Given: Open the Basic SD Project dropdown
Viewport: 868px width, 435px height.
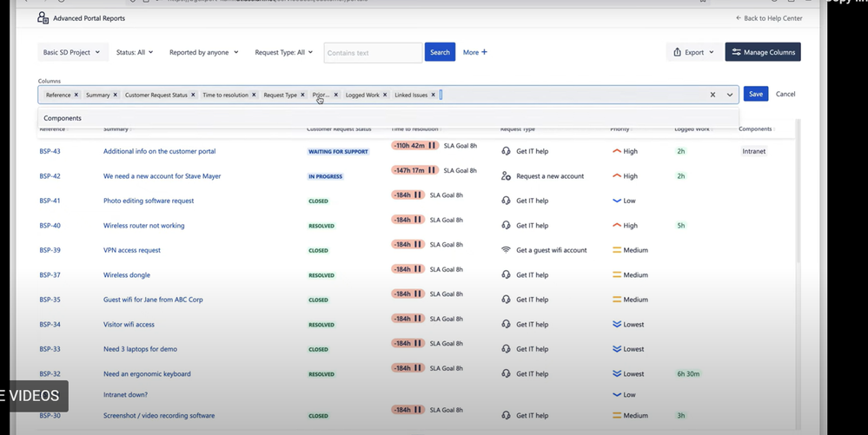Looking at the screenshot, I should tap(72, 52).
